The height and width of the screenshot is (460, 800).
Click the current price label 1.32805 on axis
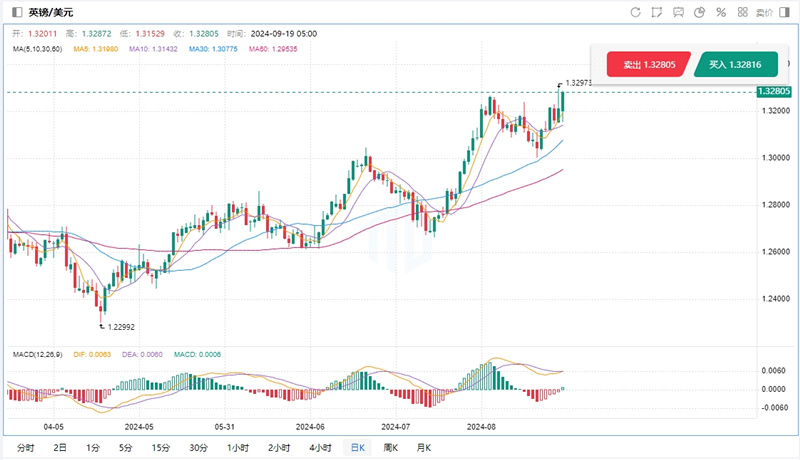pos(774,92)
